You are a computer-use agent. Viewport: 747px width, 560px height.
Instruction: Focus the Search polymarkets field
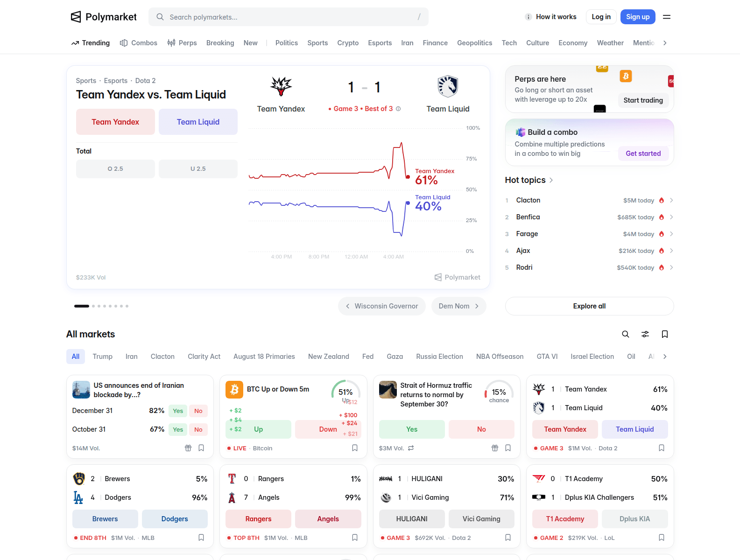click(289, 17)
